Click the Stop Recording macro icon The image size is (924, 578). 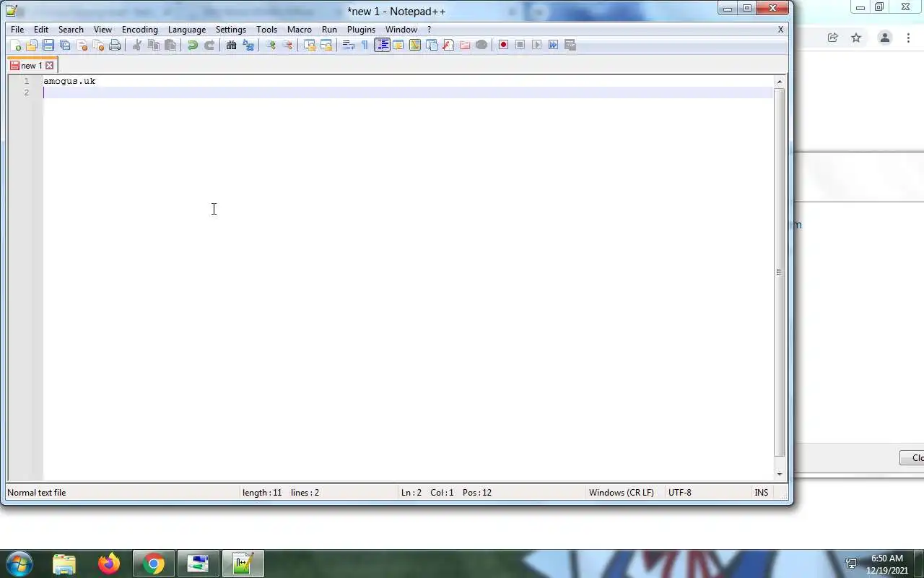click(x=520, y=45)
